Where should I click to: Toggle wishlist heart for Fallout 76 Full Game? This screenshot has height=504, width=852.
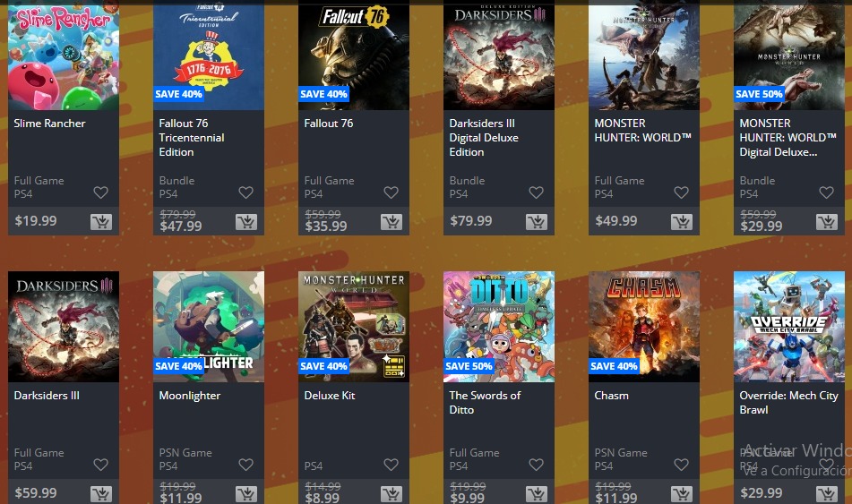click(392, 192)
